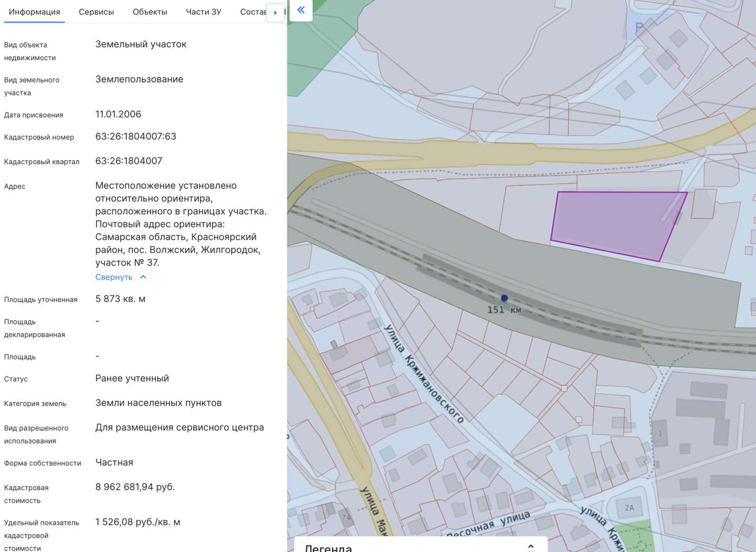Click the building numbered 74 on map

pos(346,517)
